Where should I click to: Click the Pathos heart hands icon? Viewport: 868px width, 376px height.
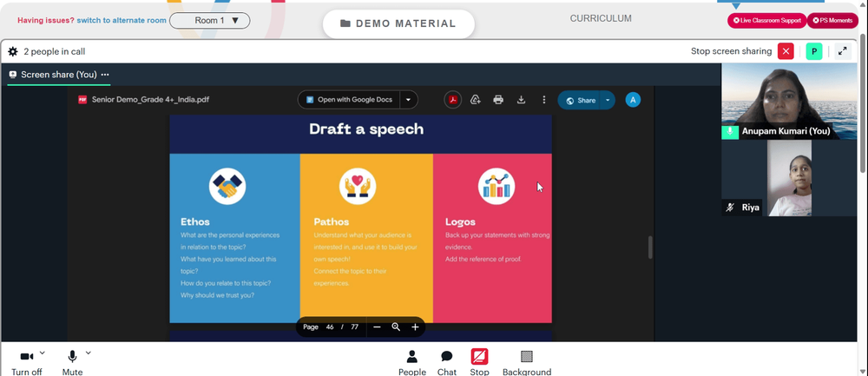(x=358, y=187)
